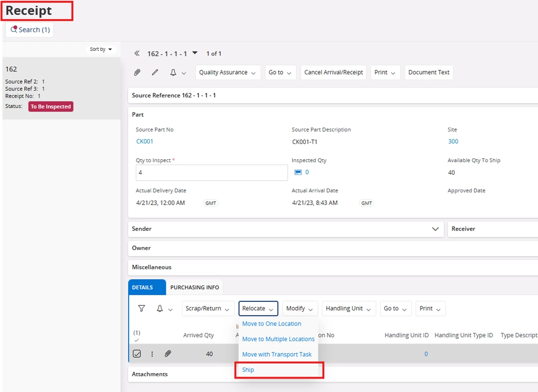538x392 pixels.
Task: Open the CK001 source part link
Action: click(145, 141)
